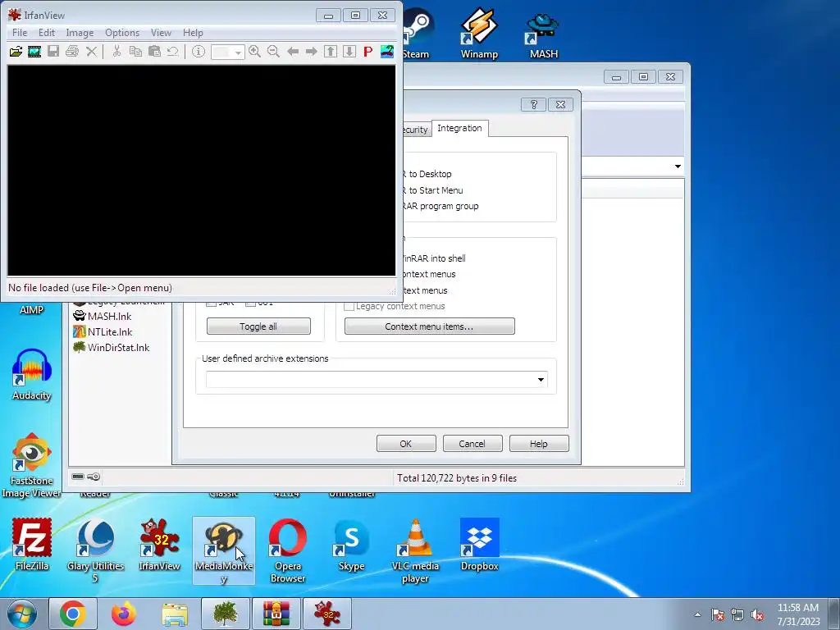840x630 pixels.
Task: Click the Chrome taskbar icon
Action: [x=73, y=614]
